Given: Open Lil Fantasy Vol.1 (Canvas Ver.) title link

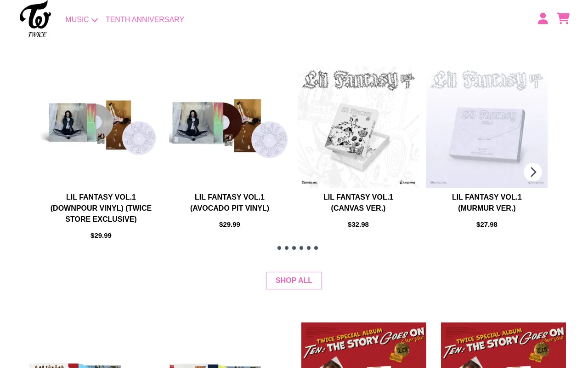Looking at the screenshot, I should 358,203.
